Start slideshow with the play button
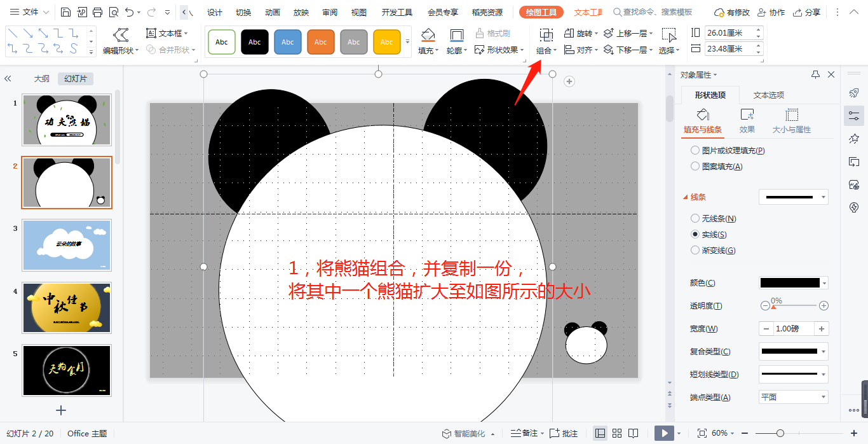 click(664, 433)
